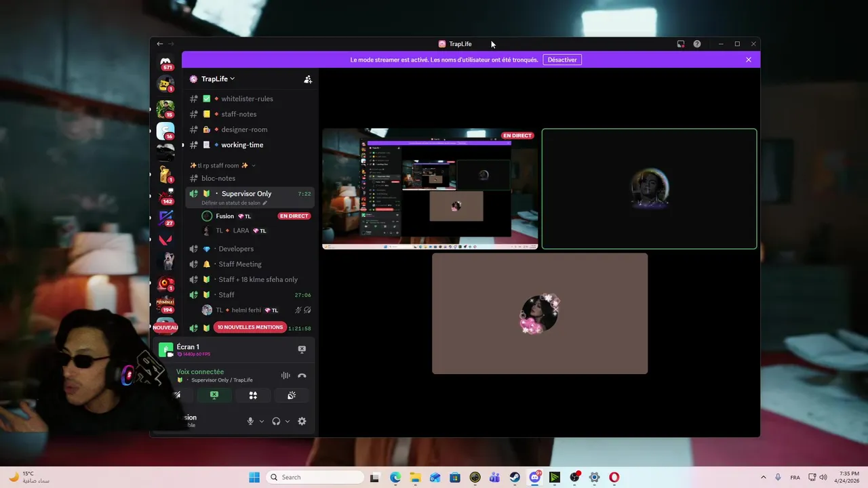This screenshot has height=488, width=868.
Task: Click the NOUVEAU servers indicator
Action: tap(165, 327)
